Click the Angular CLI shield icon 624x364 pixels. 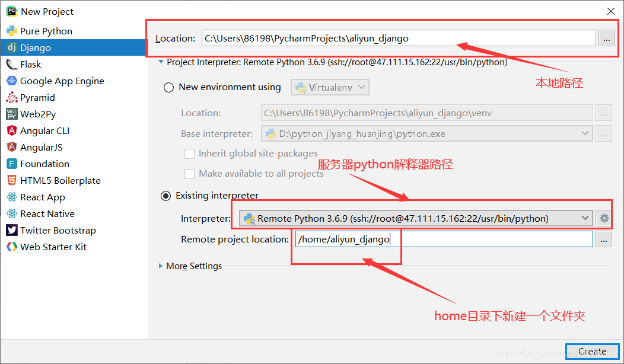coord(11,130)
